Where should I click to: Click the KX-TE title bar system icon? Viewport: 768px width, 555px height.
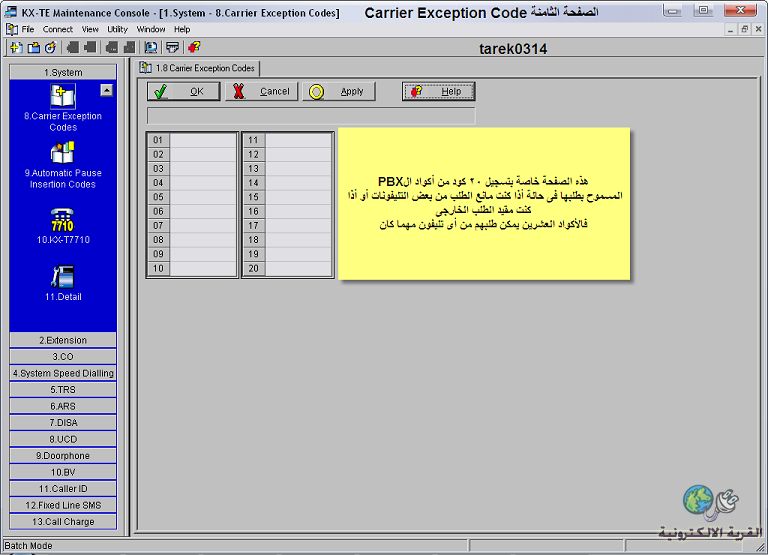(x=10, y=13)
